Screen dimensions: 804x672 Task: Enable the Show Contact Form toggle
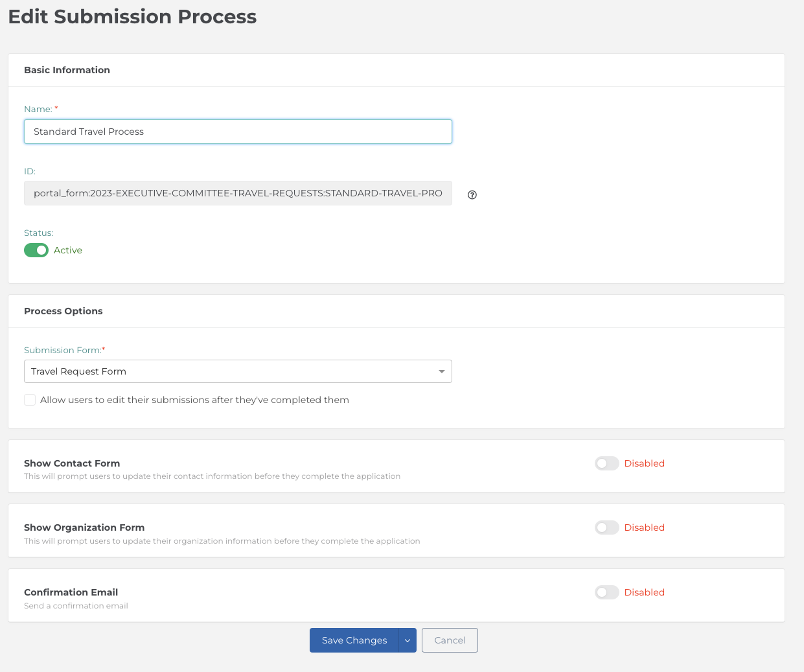[607, 463]
